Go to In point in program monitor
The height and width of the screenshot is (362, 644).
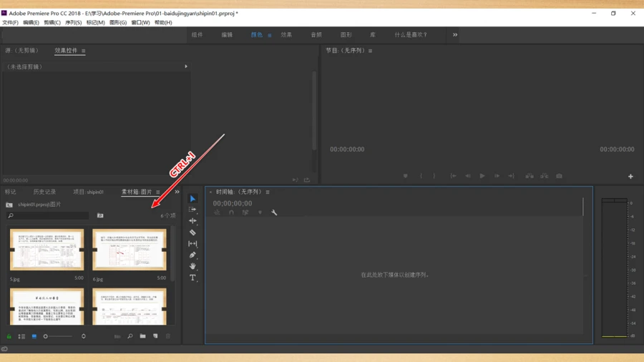(453, 176)
